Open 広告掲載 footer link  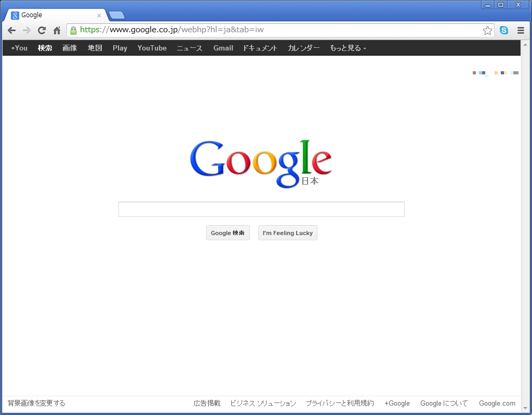pyautogui.click(x=207, y=403)
